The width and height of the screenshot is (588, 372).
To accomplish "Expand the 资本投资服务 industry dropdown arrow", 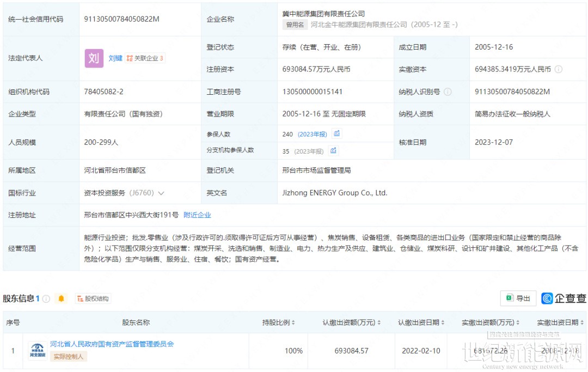I will (161, 193).
